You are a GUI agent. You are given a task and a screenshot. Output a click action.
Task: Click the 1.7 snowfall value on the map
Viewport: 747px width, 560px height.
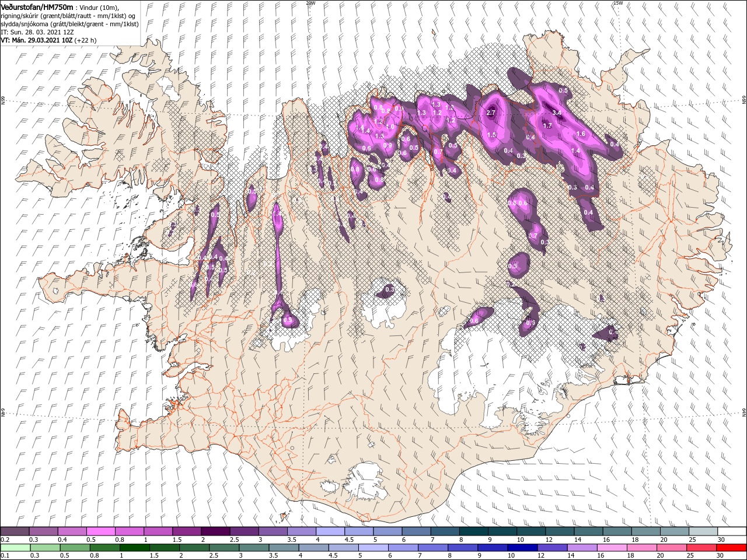click(x=547, y=125)
